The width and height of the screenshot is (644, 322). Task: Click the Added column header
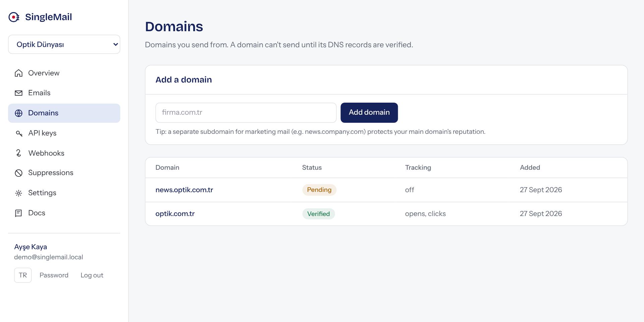(530, 167)
